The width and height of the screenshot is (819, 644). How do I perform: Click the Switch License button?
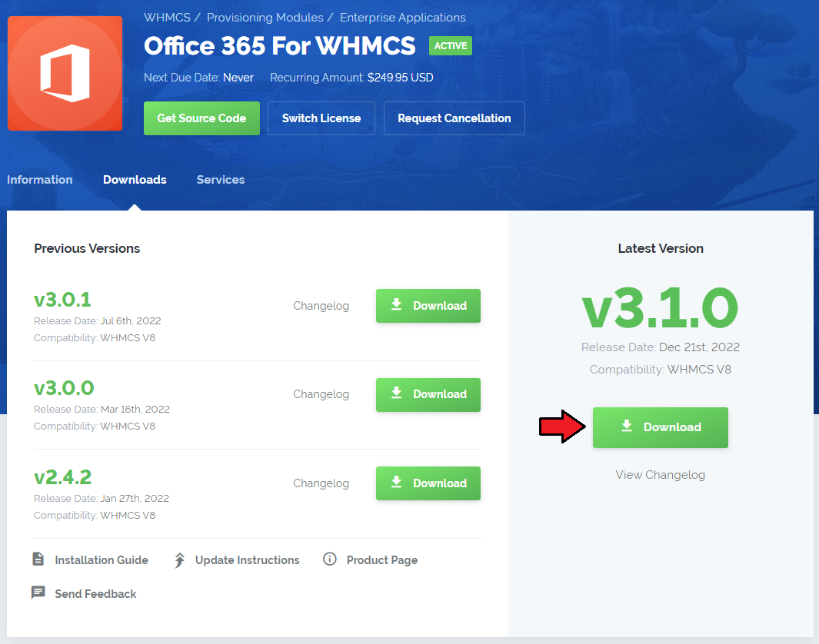tap(321, 118)
